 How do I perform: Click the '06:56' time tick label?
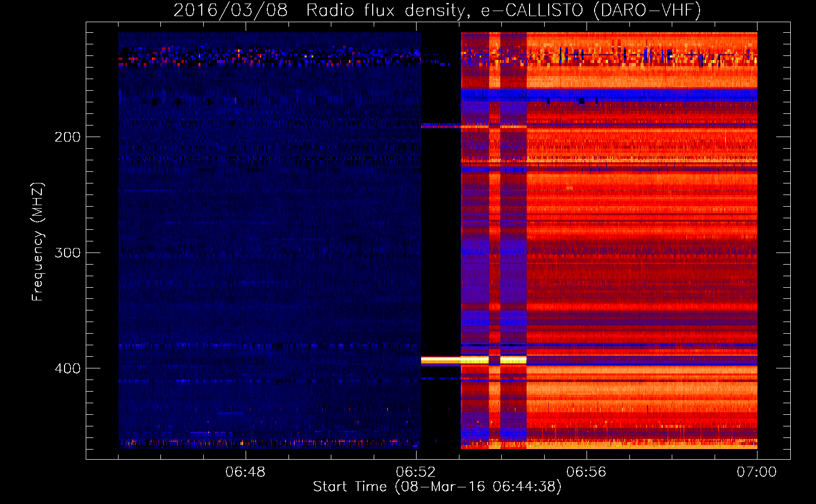point(586,472)
